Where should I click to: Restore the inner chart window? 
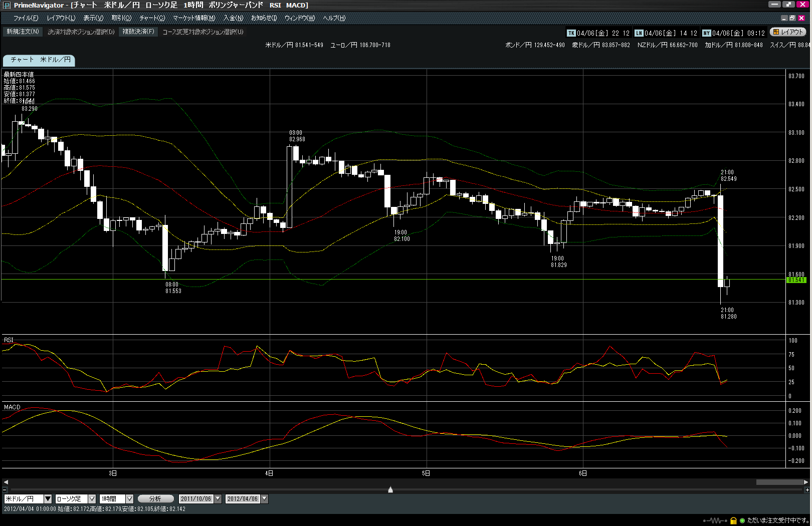tap(792, 18)
